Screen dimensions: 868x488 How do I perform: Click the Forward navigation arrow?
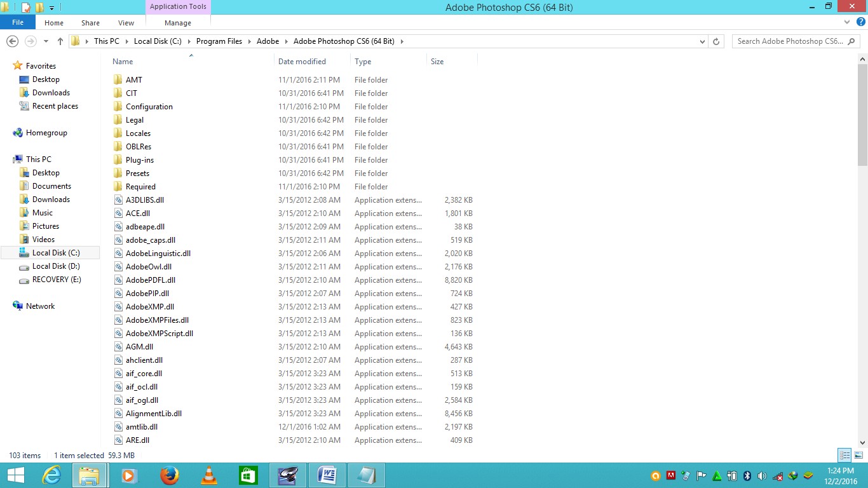tap(30, 41)
